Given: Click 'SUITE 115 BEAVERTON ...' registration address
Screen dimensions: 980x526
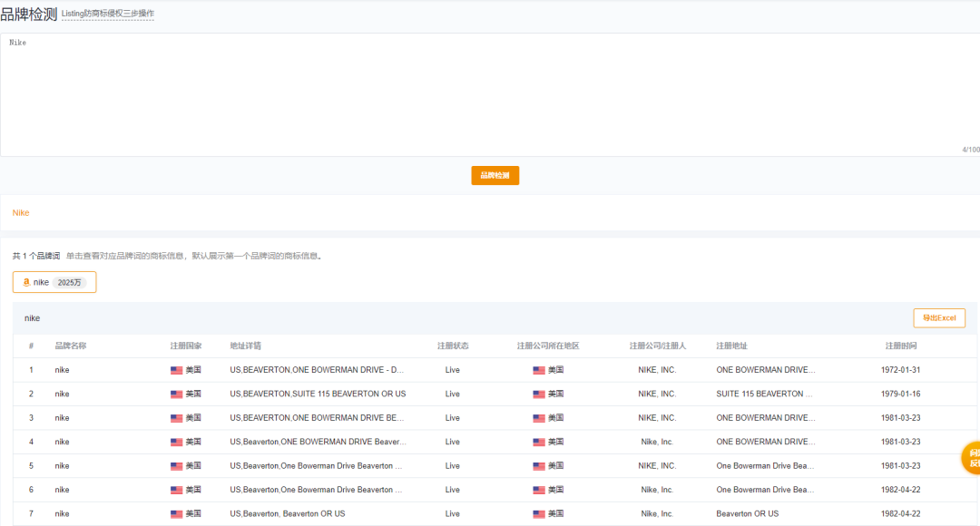Looking at the screenshot, I should 764,394.
